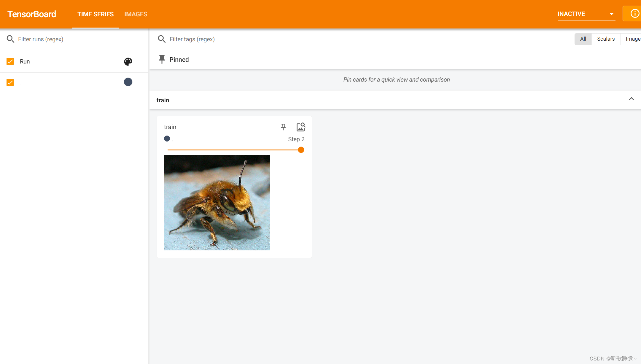Click the info icon in top bar
The height and width of the screenshot is (364, 641).
coord(634,14)
